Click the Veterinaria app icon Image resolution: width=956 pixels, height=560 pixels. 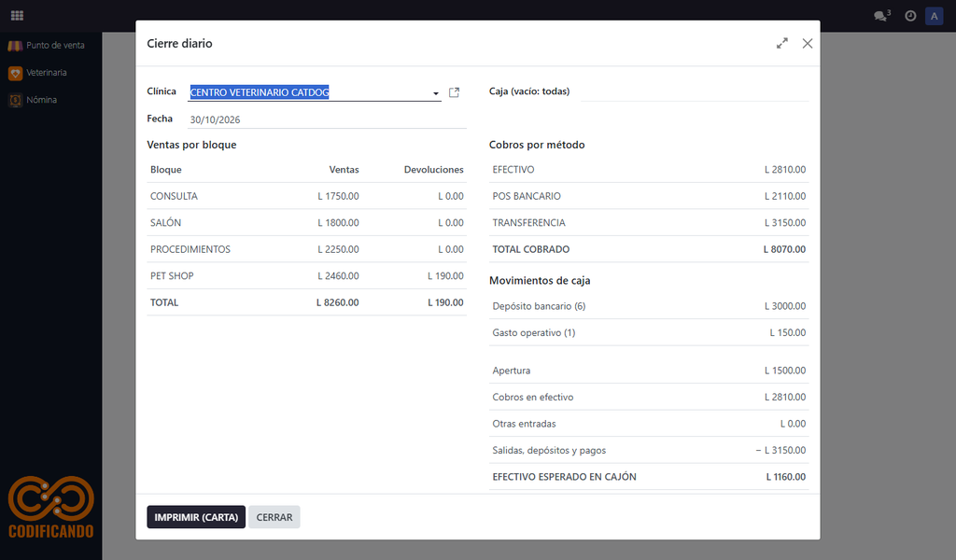pyautogui.click(x=15, y=73)
